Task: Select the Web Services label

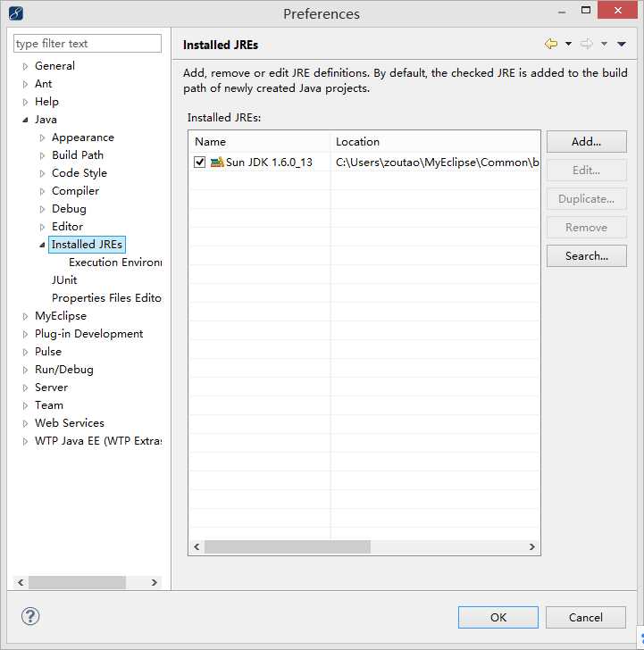Action: [x=70, y=423]
